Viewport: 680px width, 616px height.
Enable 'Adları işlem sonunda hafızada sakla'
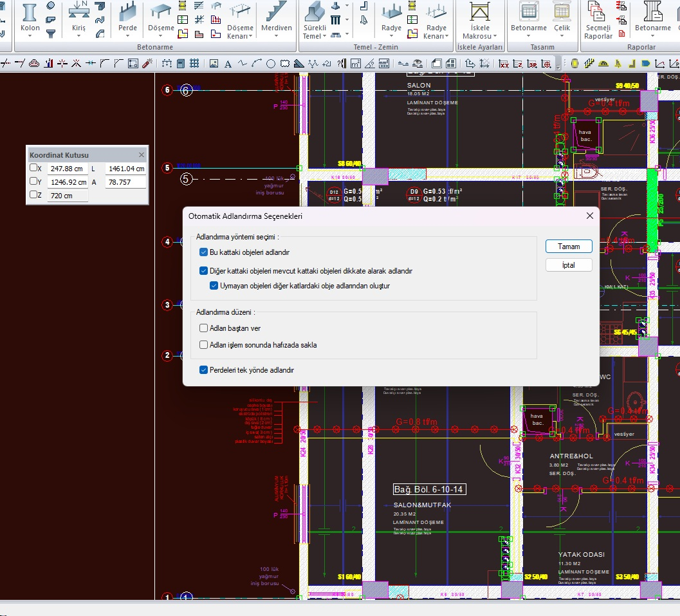coord(203,345)
